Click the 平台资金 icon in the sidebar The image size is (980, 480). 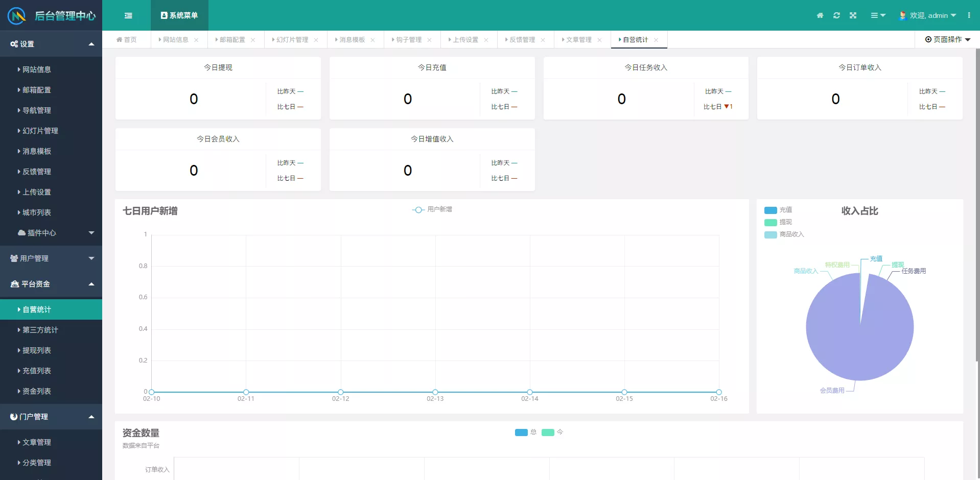[14, 284]
